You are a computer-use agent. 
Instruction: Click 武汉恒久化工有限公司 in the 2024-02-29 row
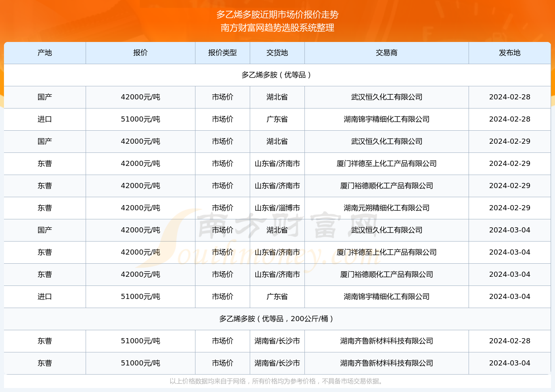tap(387, 141)
